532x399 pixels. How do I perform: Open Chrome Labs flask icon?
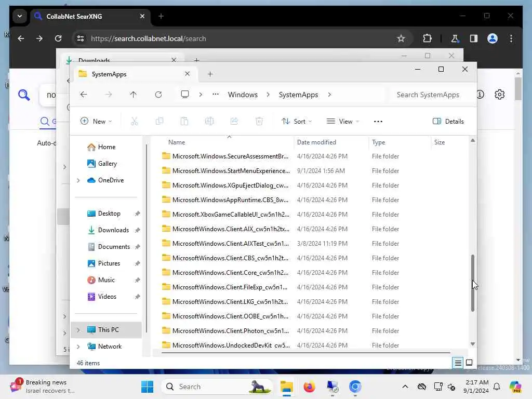[x=455, y=38]
